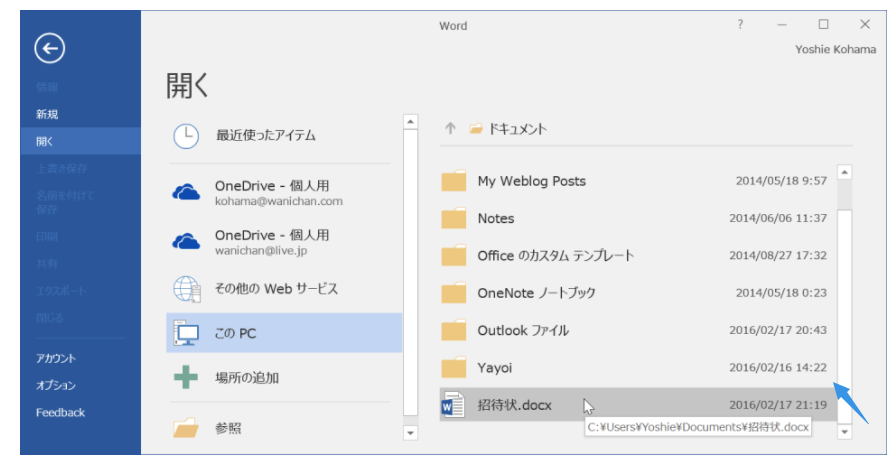Click the Office のカスタム テンプレート folder icon
The height and width of the screenshot is (464, 893).
454,256
